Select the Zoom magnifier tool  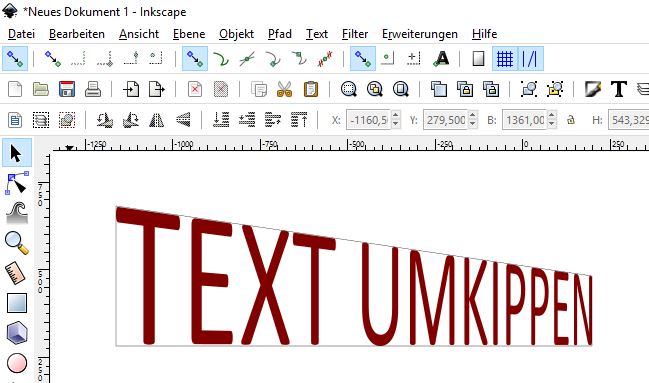pos(17,243)
